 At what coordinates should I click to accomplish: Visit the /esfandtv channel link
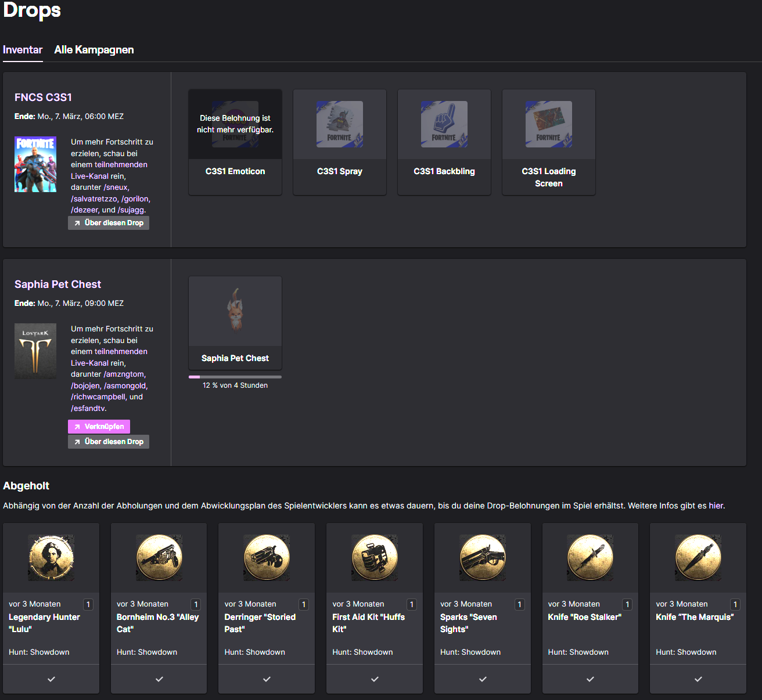coord(88,409)
